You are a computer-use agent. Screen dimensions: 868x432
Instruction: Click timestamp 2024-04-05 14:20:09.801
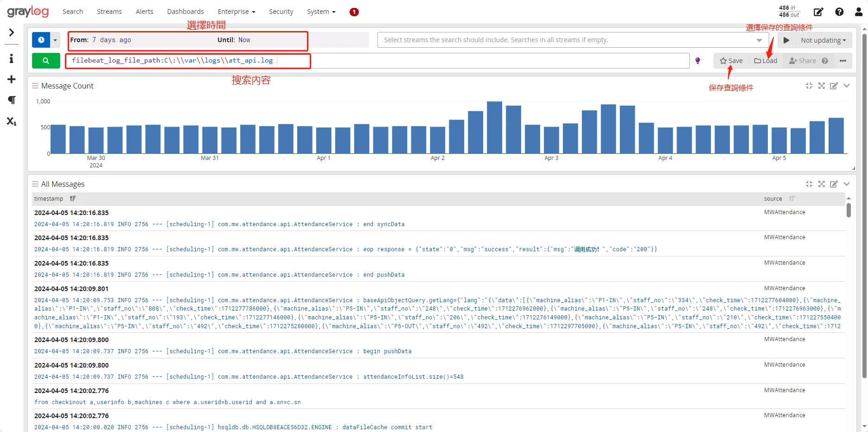coord(71,289)
